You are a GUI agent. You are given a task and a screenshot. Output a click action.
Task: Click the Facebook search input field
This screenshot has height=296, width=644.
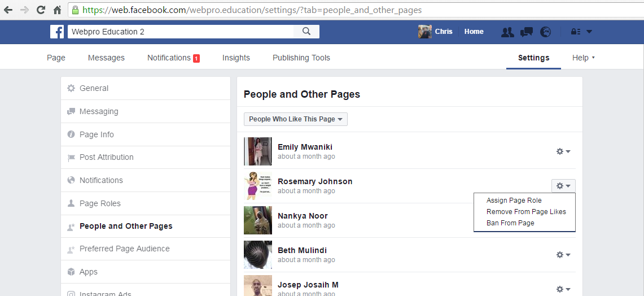(x=181, y=32)
